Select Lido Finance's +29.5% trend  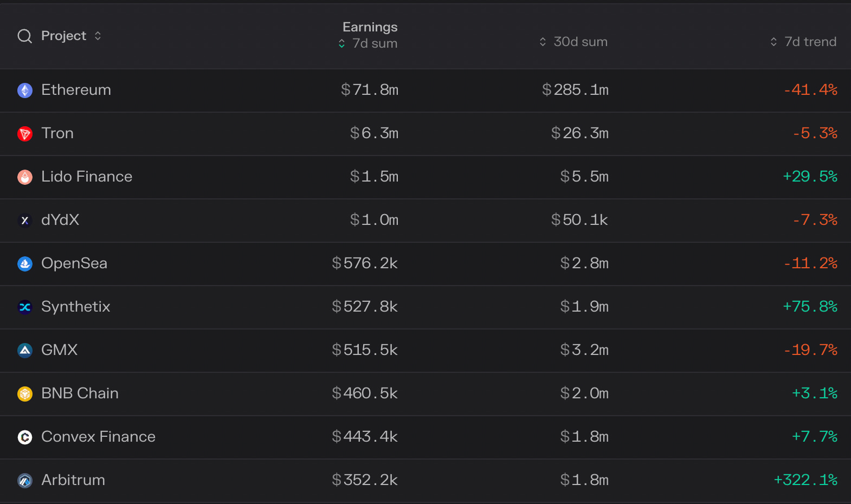tap(810, 177)
